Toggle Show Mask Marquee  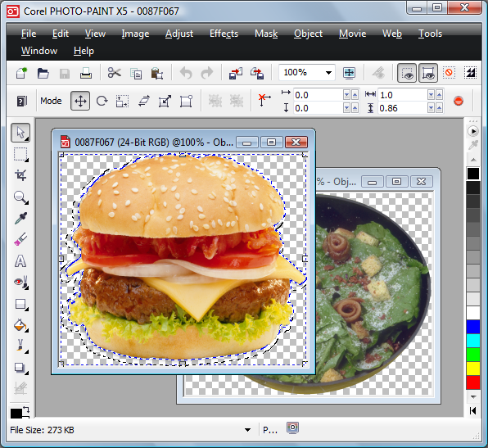pos(407,73)
